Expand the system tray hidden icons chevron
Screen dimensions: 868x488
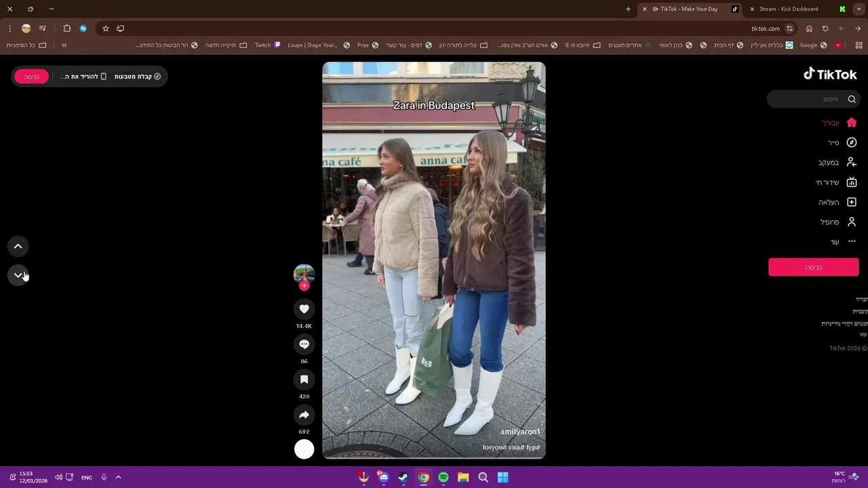[x=118, y=477]
